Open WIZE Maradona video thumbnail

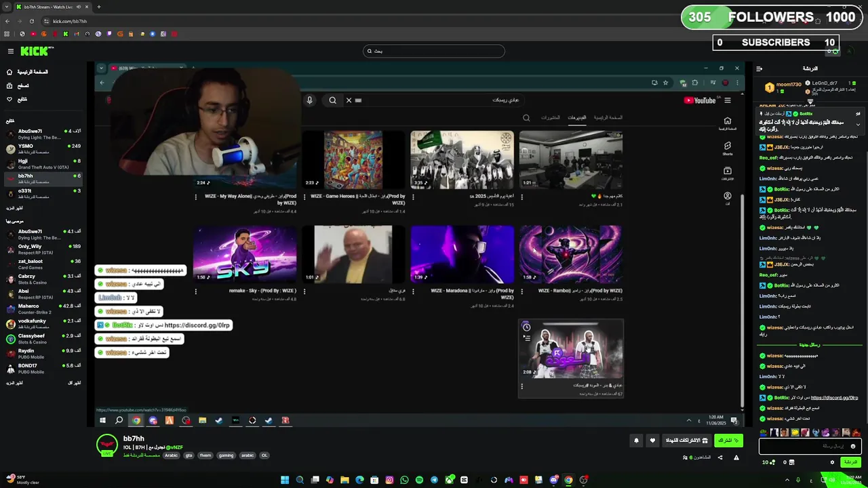[462, 254]
